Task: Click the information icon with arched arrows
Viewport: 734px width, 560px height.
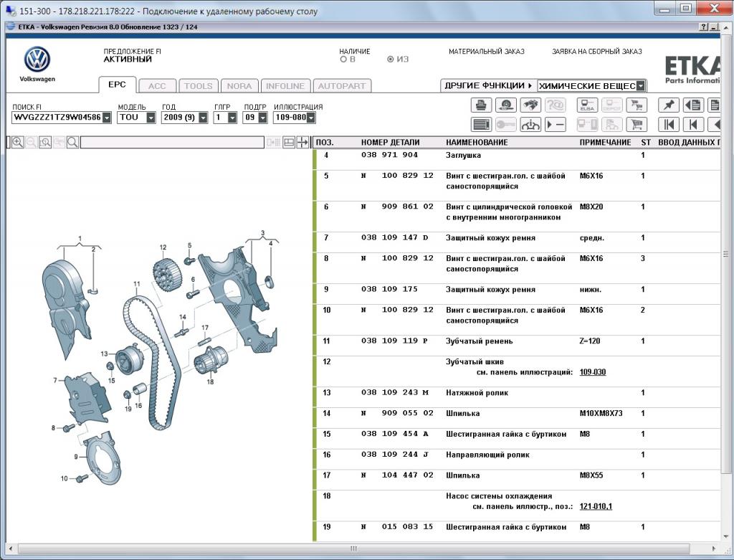Action: [x=530, y=124]
